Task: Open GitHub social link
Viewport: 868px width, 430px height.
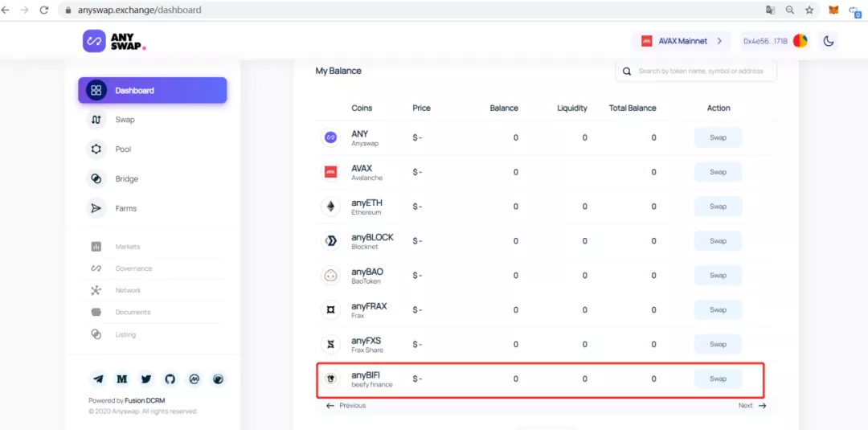Action: (170, 379)
